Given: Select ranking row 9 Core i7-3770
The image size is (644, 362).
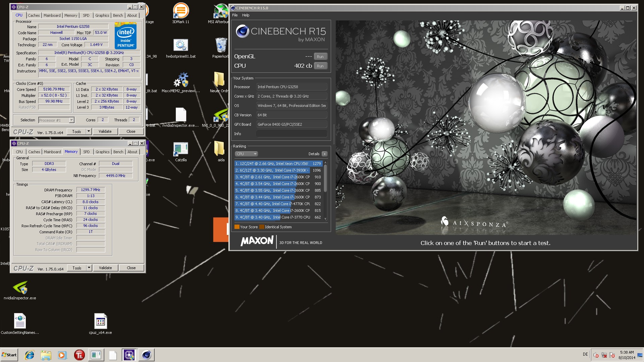Looking at the screenshot, I should pyautogui.click(x=278, y=217).
